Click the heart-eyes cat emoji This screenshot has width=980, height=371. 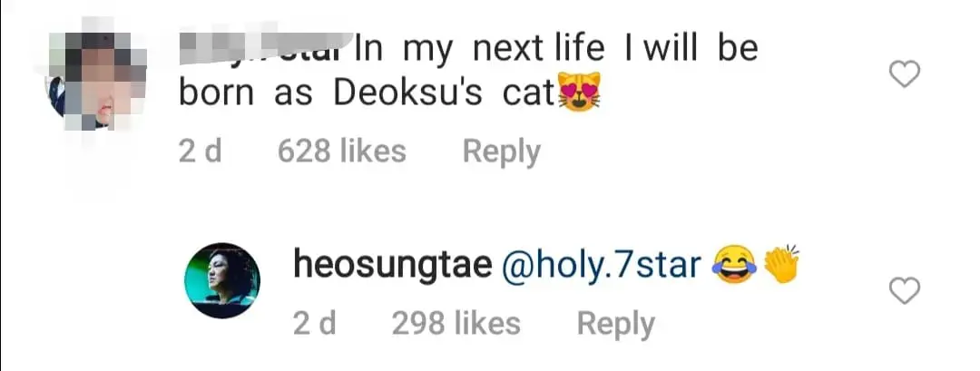(x=578, y=94)
